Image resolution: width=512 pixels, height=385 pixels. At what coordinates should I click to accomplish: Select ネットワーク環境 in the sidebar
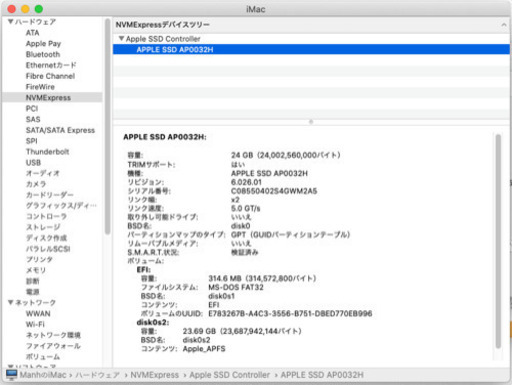pyautogui.click(x=53, y=335)
